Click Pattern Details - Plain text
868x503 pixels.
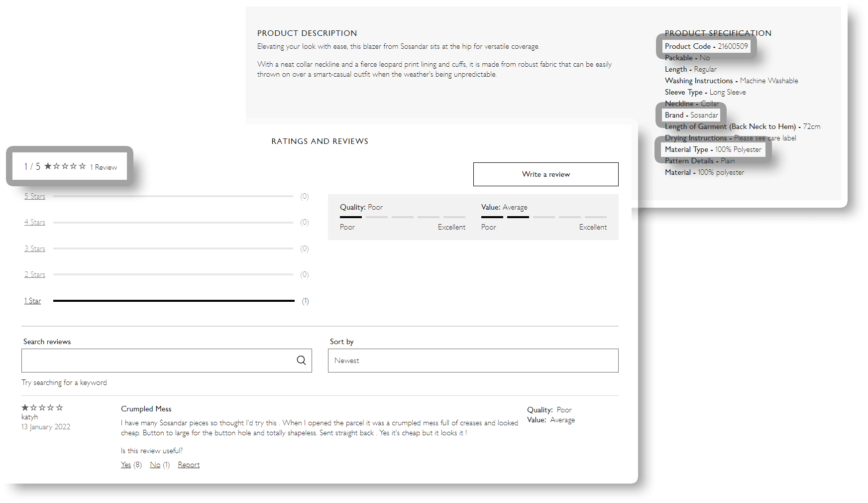pos(700,161)
